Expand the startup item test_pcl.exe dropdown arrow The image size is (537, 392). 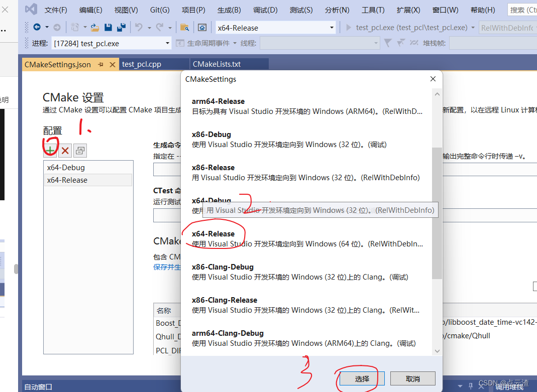(473, 28)
